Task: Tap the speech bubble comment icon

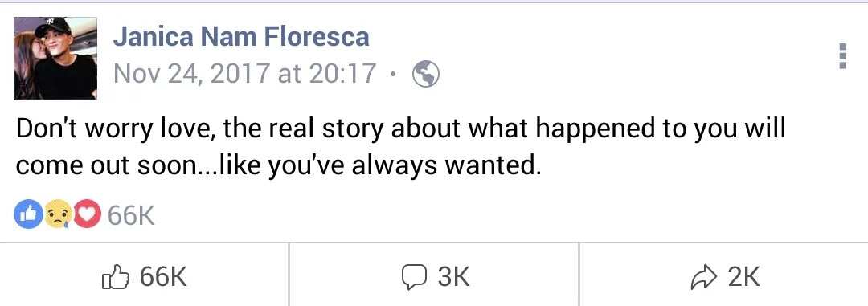Action: (x=414, y=276)
